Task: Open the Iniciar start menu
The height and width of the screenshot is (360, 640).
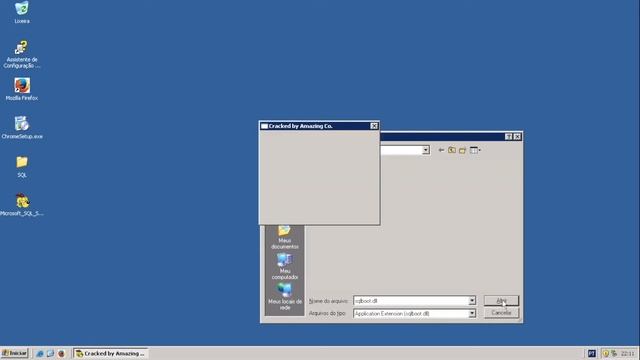Action: [x=14, y=353]
